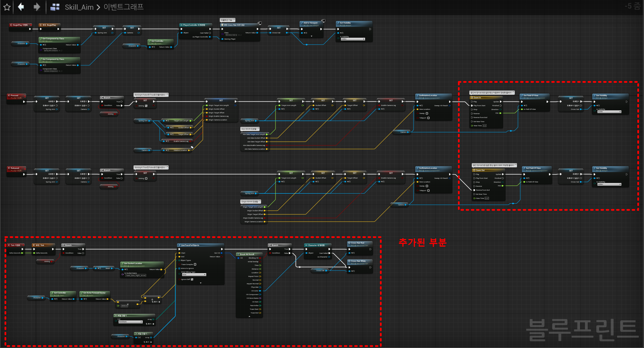This screenshot has height=348, width=644.
Task: Click the Zoom In timeline clock icon
Action: click(x=472, y=98)
